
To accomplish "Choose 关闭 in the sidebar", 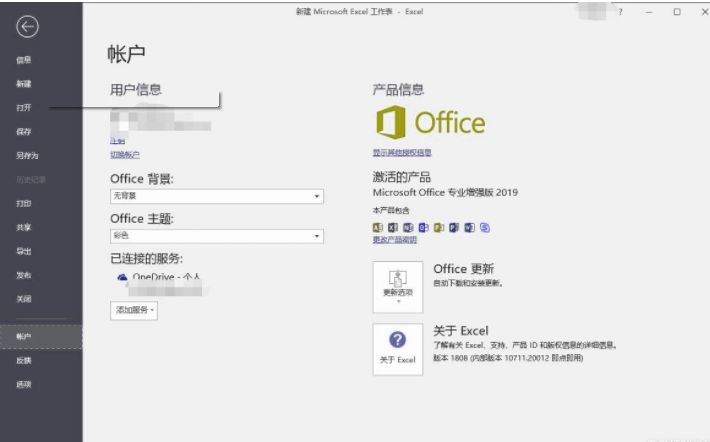I will click(x=24, y=299).
